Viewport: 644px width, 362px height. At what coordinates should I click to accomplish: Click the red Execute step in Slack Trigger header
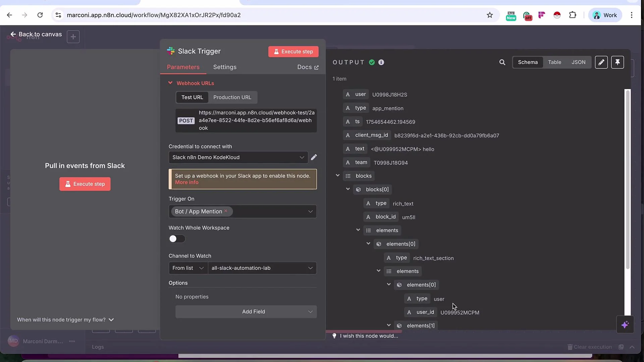[x=293, y=52]
